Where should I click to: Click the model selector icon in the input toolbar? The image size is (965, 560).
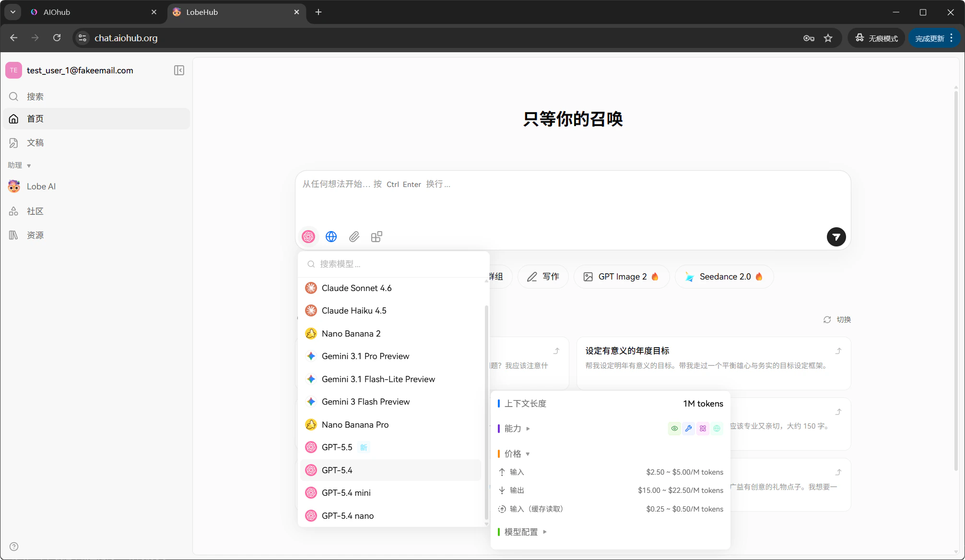pos(308,236)
